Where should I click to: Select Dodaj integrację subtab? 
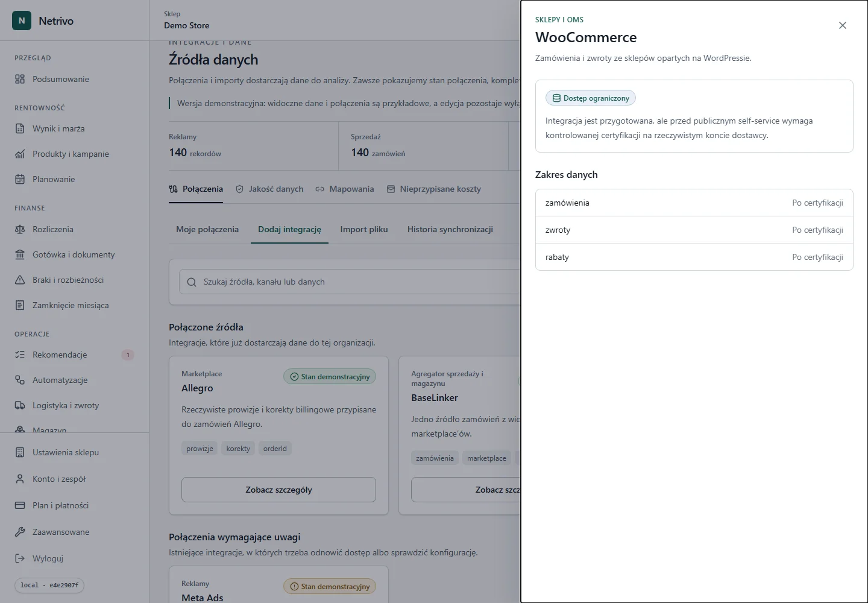(289, 229)
